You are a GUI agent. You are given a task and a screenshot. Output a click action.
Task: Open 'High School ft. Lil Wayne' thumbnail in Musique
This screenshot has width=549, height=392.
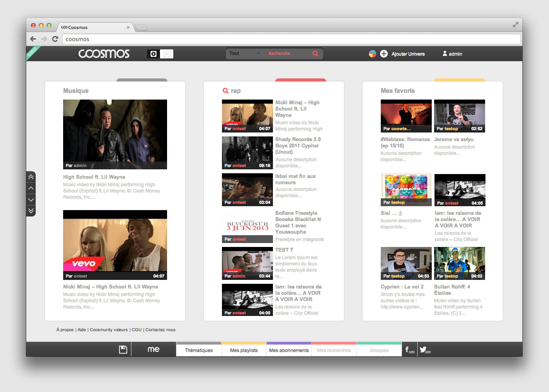[x=115, y=134]
